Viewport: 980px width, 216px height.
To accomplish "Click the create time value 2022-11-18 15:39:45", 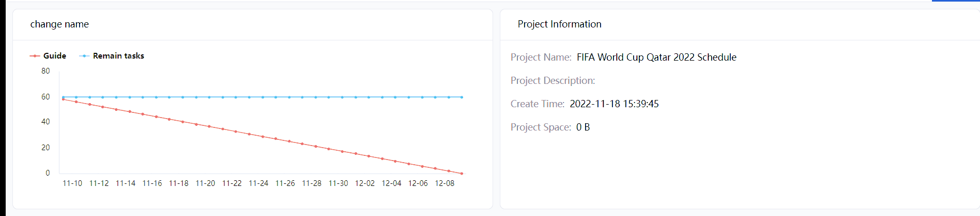I will pos(614,104).
